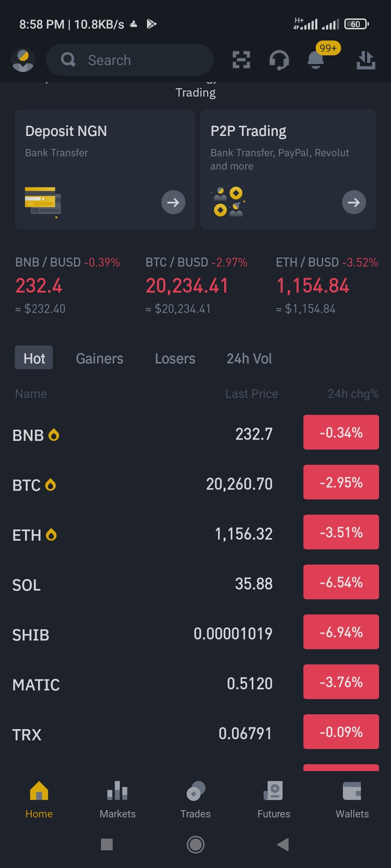Switch to the Gainers tab

click(100, 358)
